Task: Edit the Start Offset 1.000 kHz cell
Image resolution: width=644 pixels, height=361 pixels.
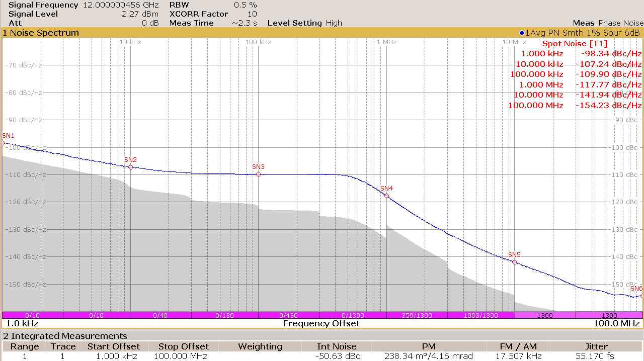Action: pos(113,356)
